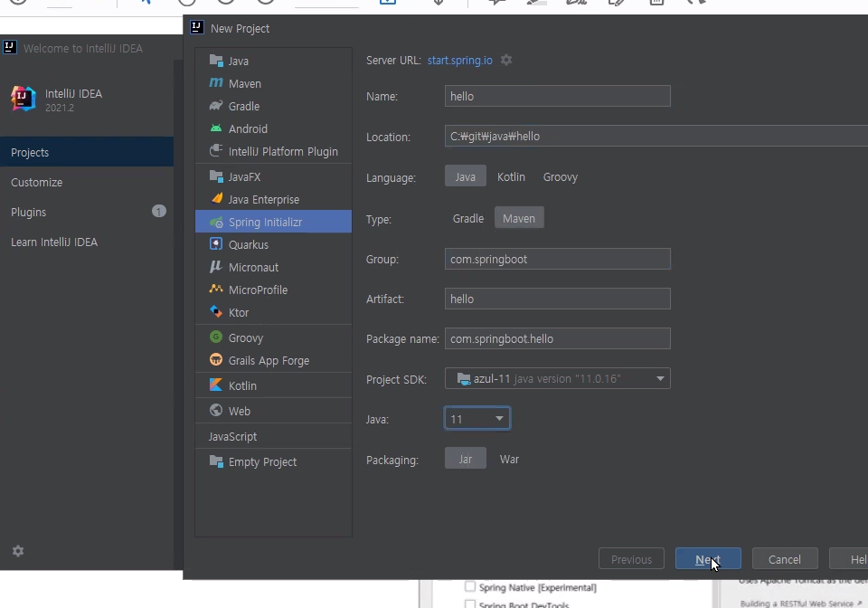Click IntelliJ Platform Plugin icon
Image resolution: width=868 pixels, height=608 pixels.
pyautogui.click(x=216, y=150)
